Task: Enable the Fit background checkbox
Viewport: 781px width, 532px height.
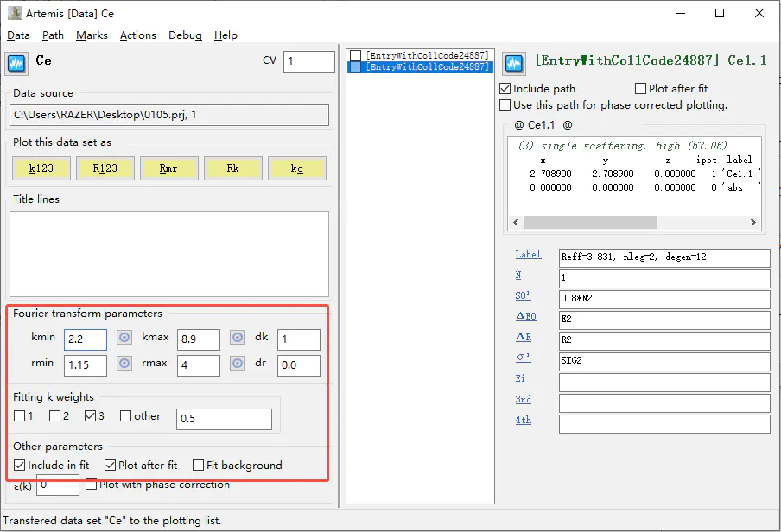Action: (199, 465)
